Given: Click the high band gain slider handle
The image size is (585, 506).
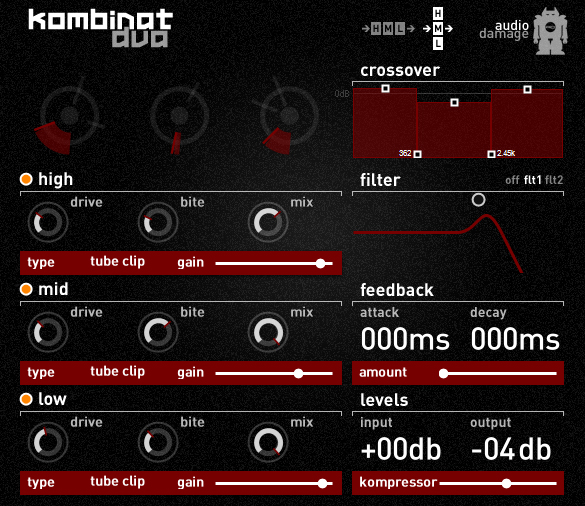Looking at the screenshot, I should pos(320,263).
